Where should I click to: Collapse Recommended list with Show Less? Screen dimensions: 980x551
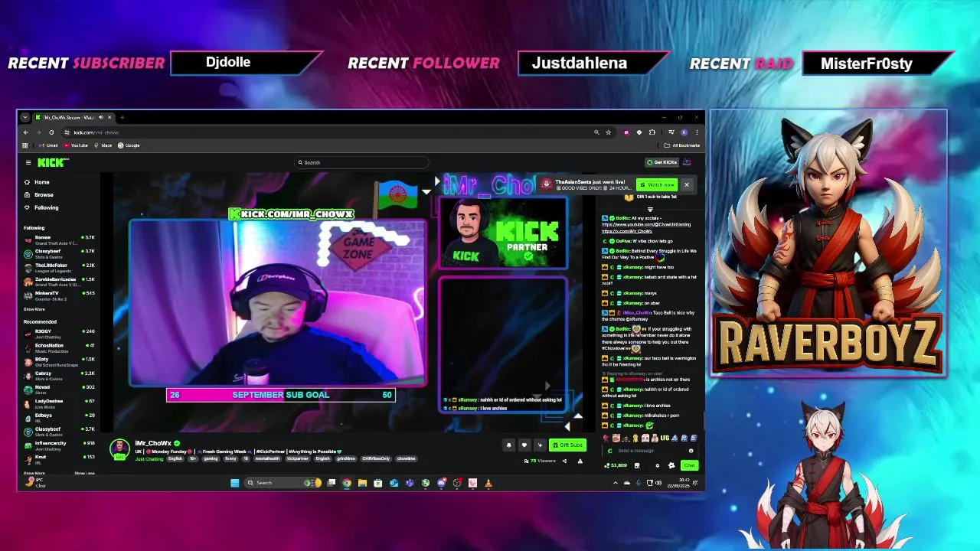pyautogui.click(x=84, y=473)
